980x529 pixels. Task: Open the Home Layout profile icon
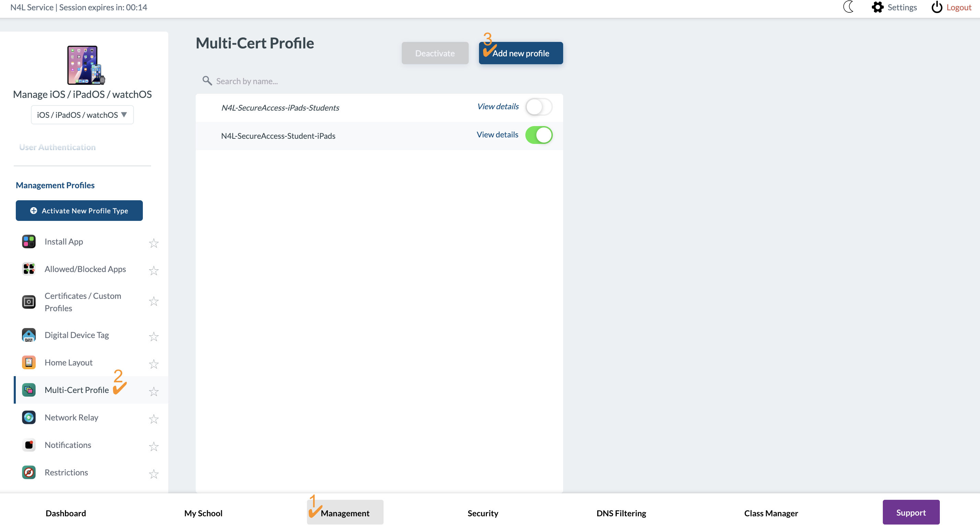click(x=29, y=362)
